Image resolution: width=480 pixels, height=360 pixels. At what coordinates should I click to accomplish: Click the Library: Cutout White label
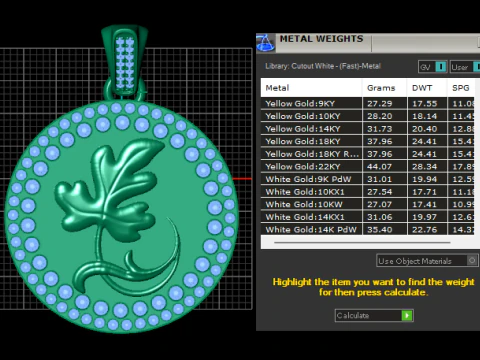(x=323, y=66)
